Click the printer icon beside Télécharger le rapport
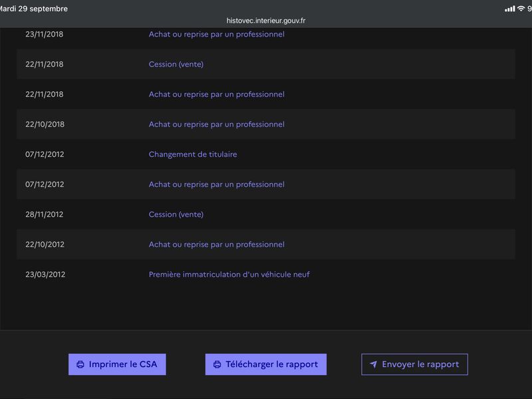This screenshot has height=399, width=532. click(x=217, y=364)
